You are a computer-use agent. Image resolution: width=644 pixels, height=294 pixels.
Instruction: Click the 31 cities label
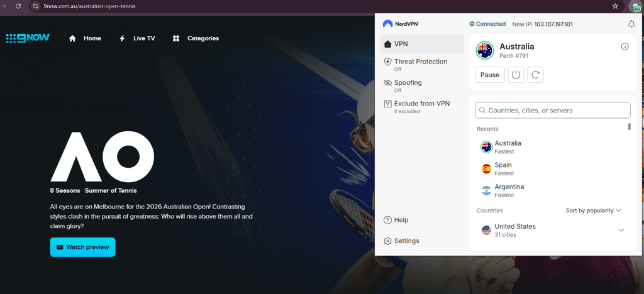[505, 235]
